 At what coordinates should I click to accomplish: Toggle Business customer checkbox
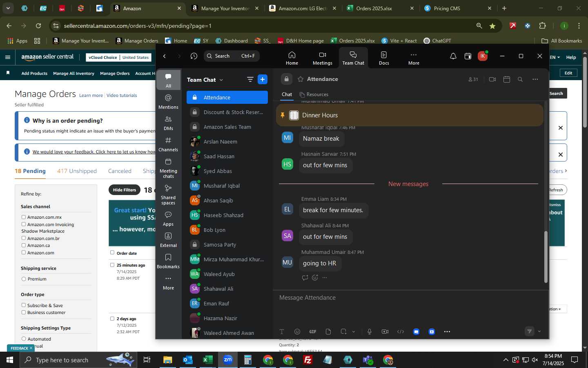click(24, 312)
